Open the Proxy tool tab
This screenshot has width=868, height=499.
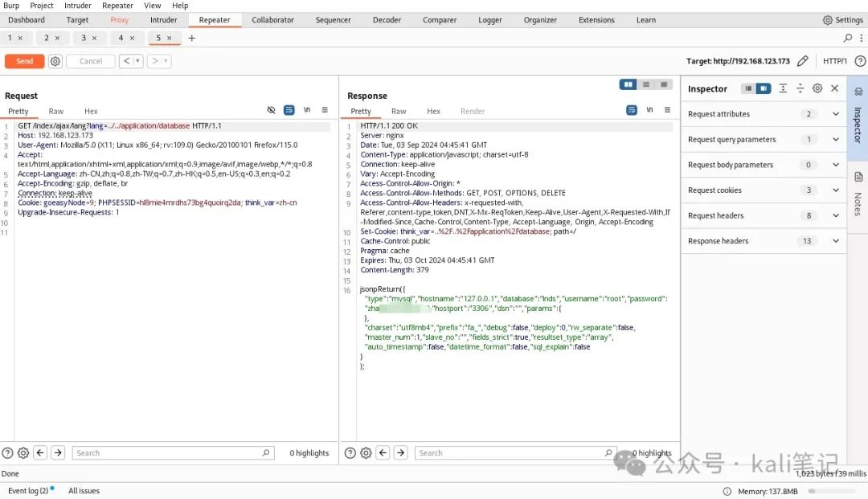119,20
